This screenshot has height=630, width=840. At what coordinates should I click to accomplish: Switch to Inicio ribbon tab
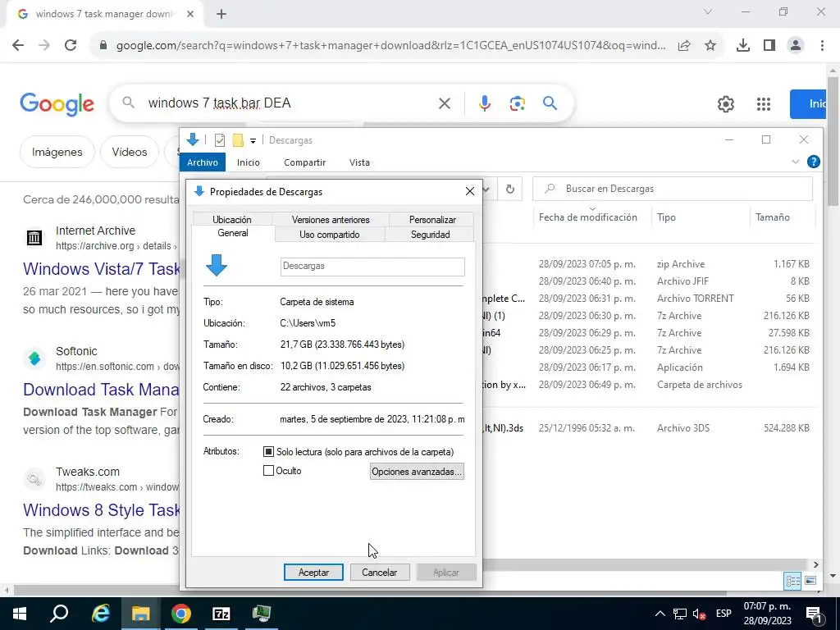[x=249, y=162]
